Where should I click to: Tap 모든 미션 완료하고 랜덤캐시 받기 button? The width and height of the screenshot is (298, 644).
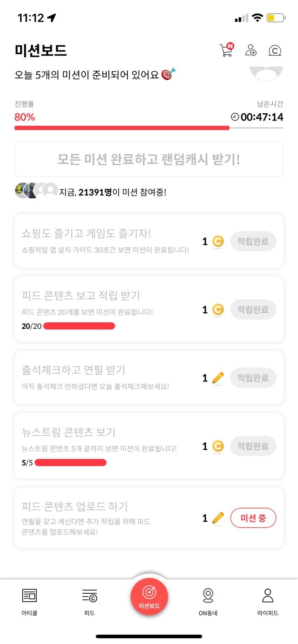tap(149, 159)
